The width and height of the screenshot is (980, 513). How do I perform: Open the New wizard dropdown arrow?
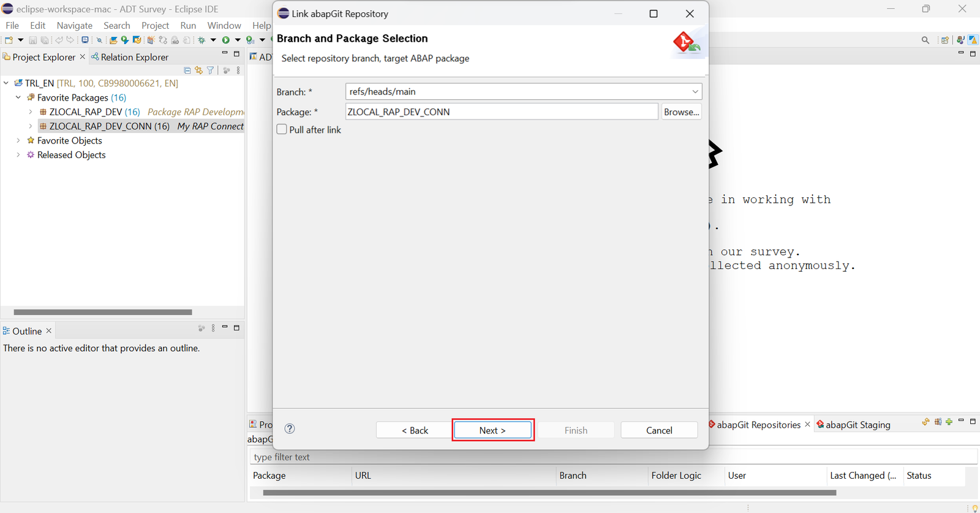[21, 40]
